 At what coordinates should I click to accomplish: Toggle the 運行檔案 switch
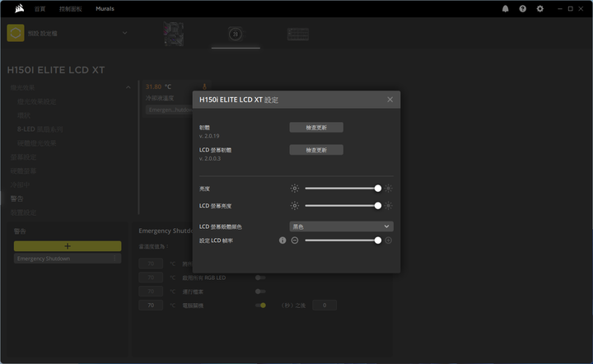tap(260, 292)
